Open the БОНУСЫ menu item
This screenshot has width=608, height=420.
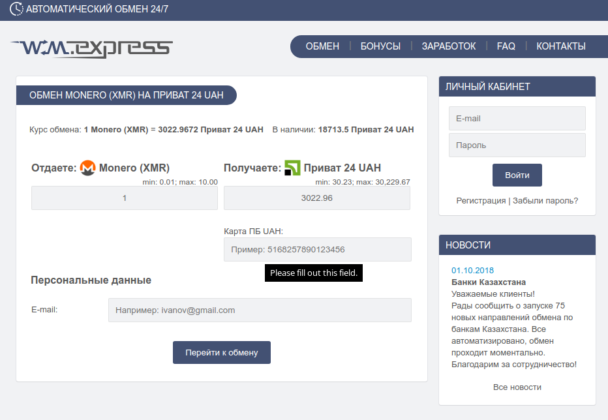(x=380, y=47)
